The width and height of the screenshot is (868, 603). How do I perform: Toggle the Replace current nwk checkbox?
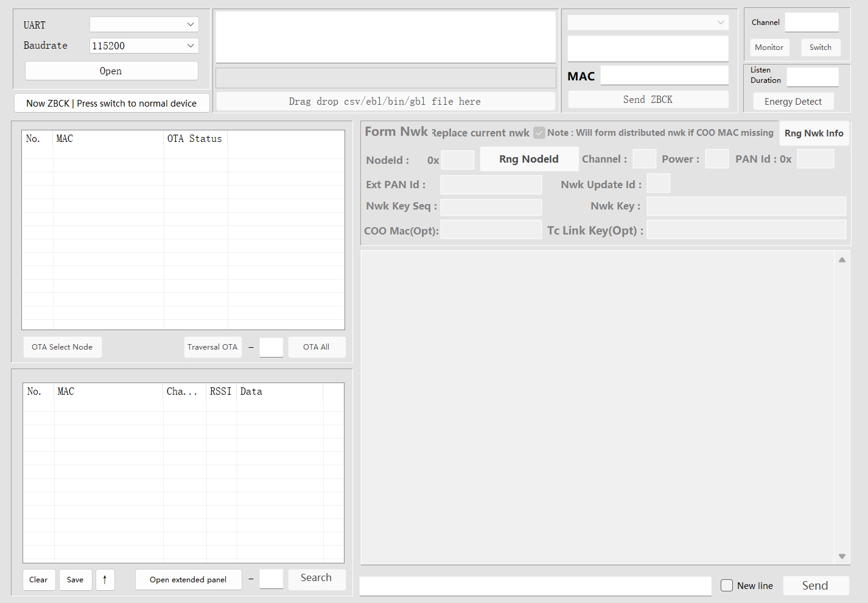point(539,133)
